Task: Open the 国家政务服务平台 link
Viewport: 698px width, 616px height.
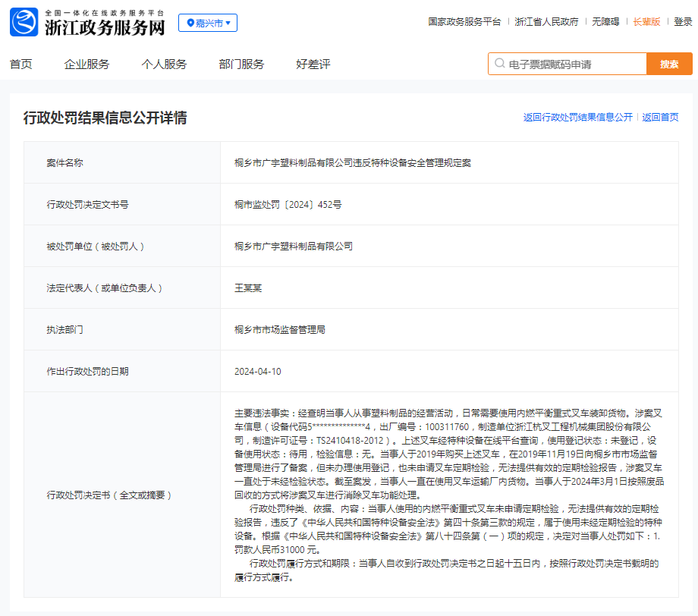Action: [x=464, y=22]
